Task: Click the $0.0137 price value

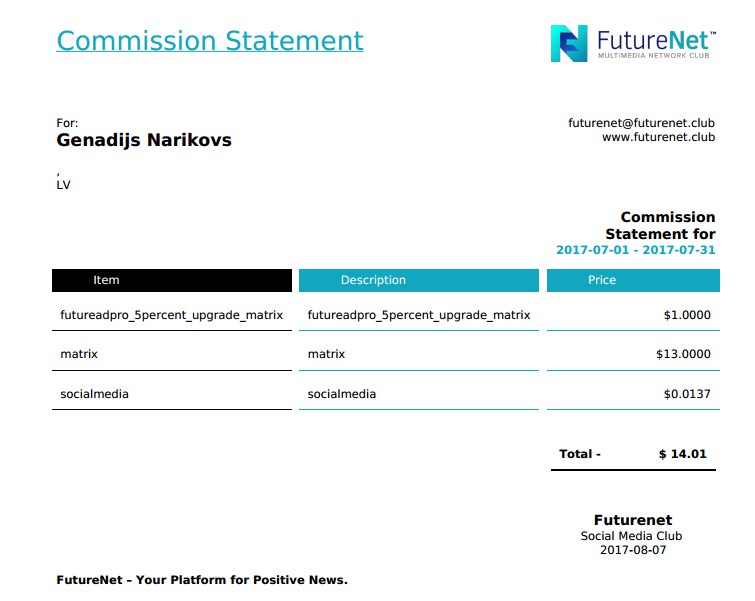Action: click(686, 394)
